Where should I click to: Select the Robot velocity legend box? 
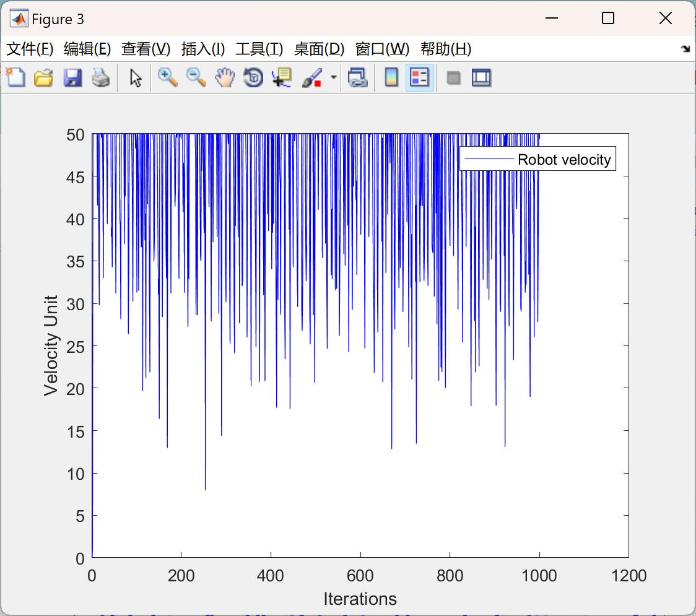[537, 159]
